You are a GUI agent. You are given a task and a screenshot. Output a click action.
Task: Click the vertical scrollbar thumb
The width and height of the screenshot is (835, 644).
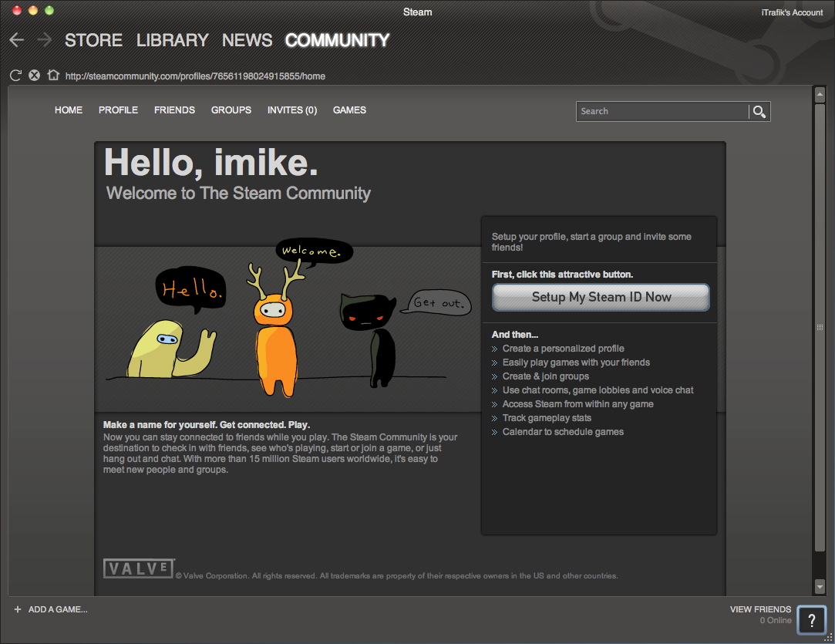[820, 328]
